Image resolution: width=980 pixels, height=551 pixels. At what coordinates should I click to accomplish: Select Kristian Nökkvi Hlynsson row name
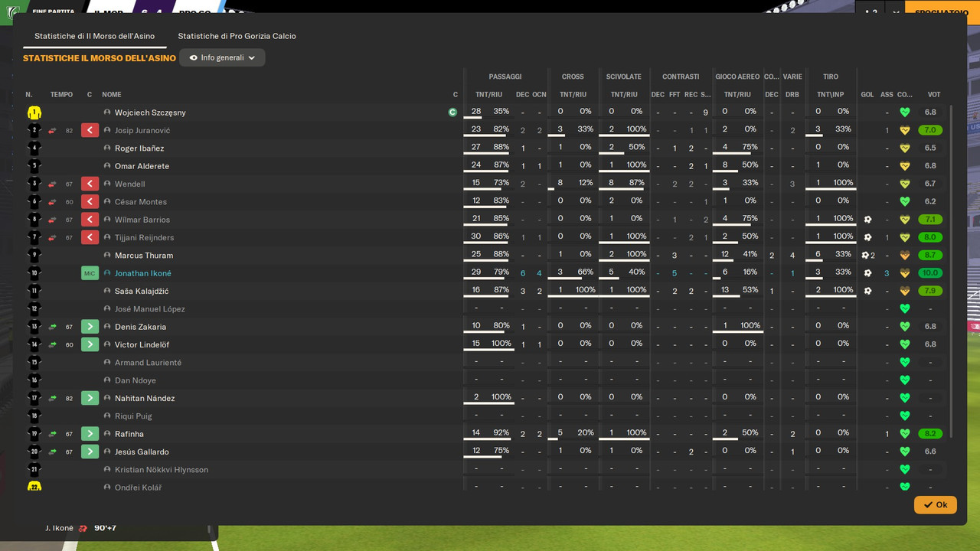(162, 470)
